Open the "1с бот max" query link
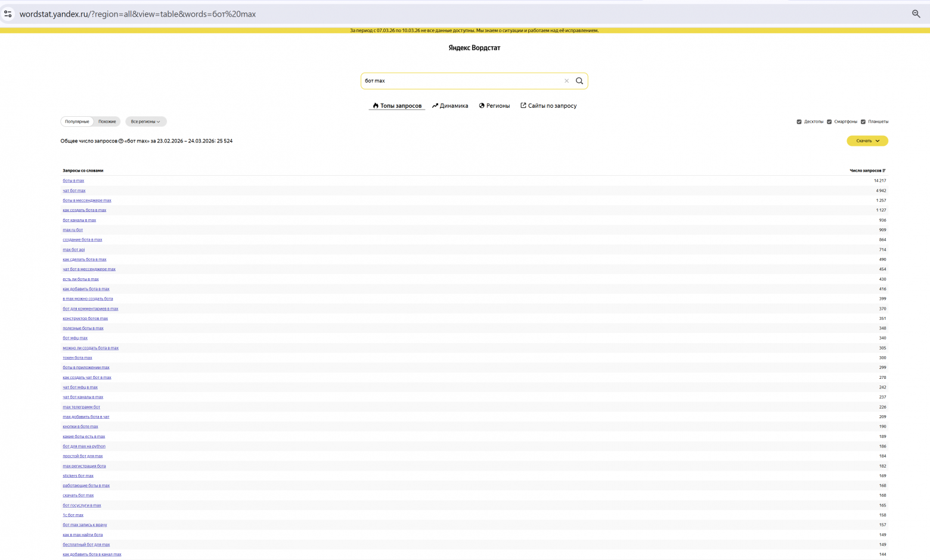The image size is (930, 560). click(x=73, y=515)
